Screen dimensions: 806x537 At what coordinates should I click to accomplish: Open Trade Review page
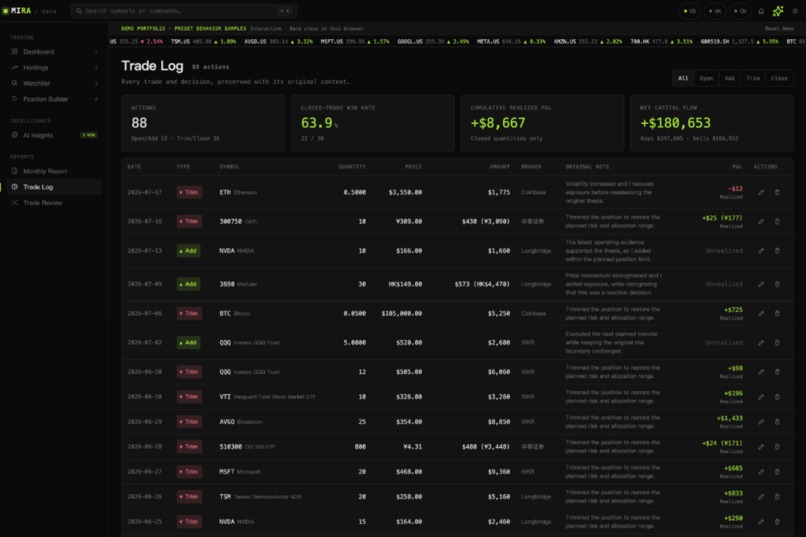[53, 203]
